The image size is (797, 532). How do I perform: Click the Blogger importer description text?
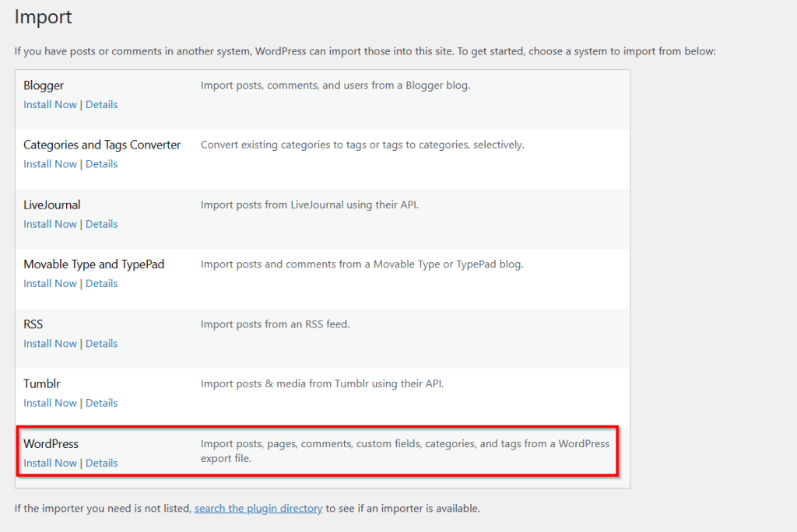point(335,86)
